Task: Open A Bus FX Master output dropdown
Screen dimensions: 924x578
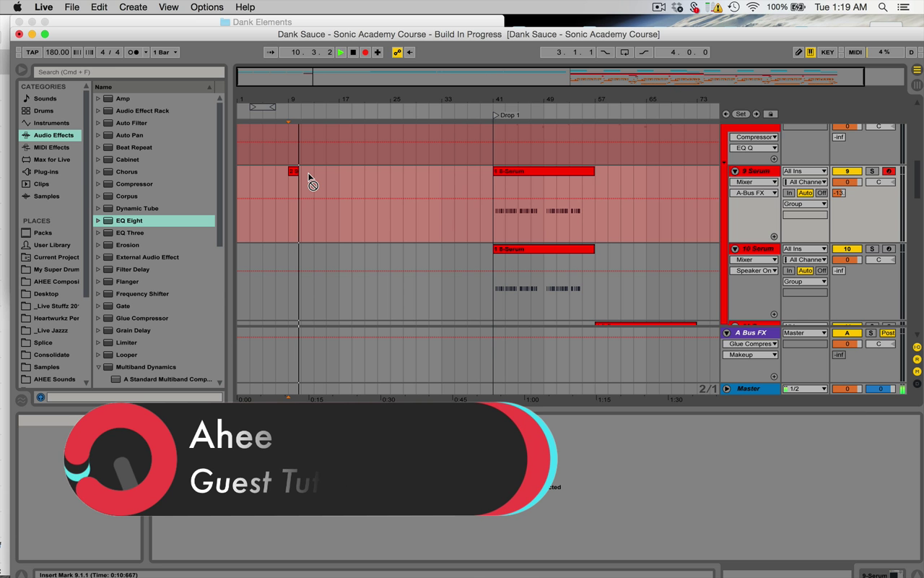Action: tap(805, 333)
